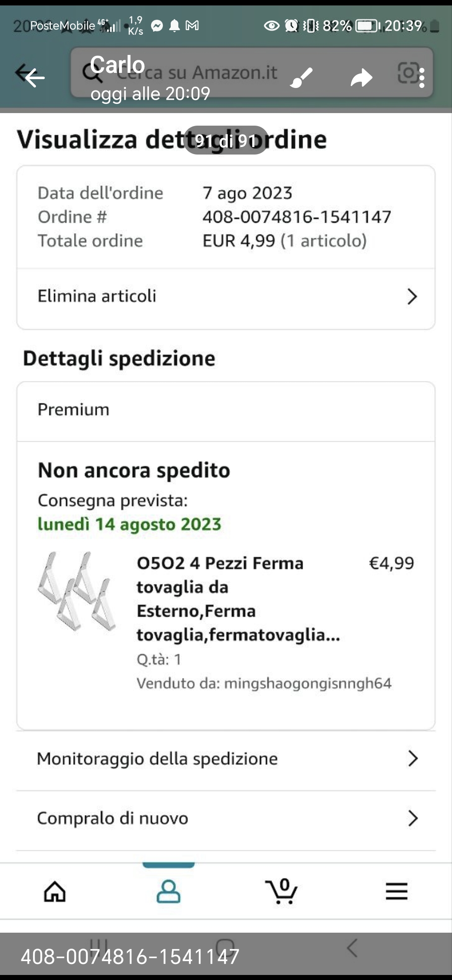452x980 pixels.
Task: Tap the camera scan icon in search bar
Action: [408, 73]
